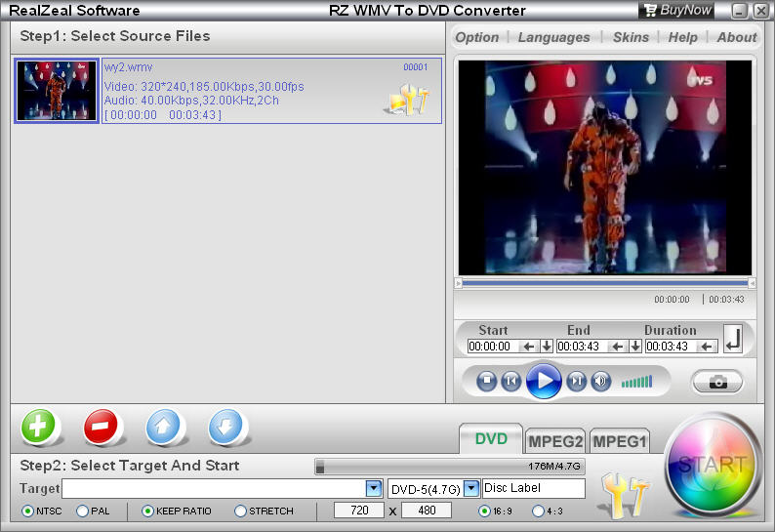Click the Start time field 00:00:00
Viewport: 775px width, 532px height.
pyautogui.click(x=494, y=347)
